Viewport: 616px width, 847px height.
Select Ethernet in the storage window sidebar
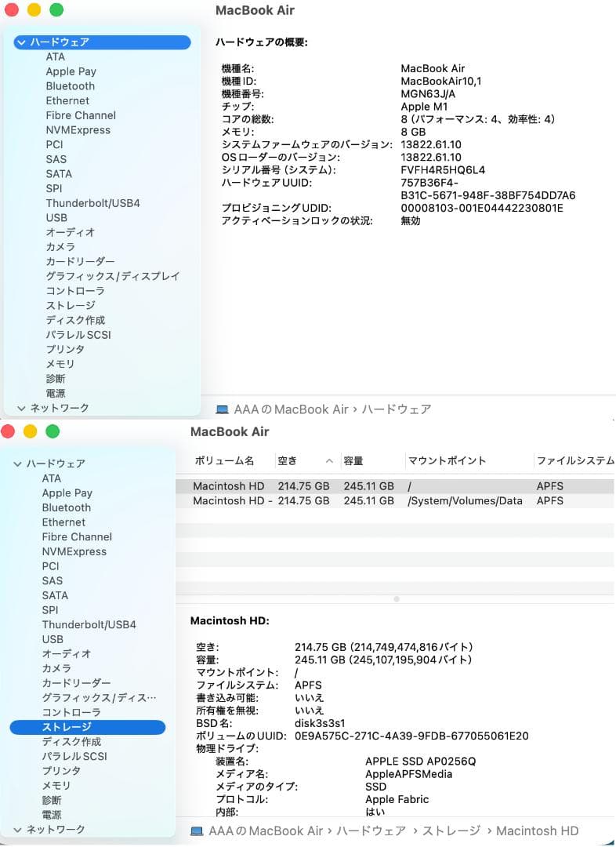click(x=63, y=522)
